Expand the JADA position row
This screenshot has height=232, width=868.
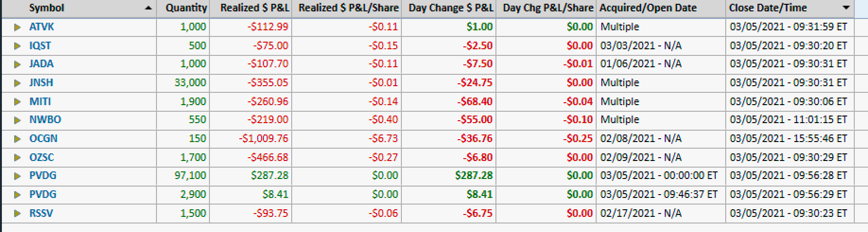pyautogui.click(x=17, y=64)
